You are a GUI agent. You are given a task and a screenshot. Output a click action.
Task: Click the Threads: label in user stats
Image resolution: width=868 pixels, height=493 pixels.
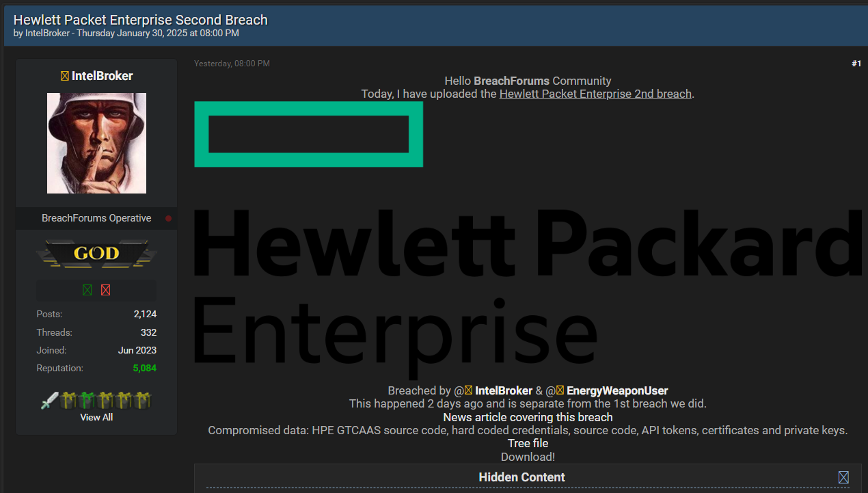tap(54, 332)
